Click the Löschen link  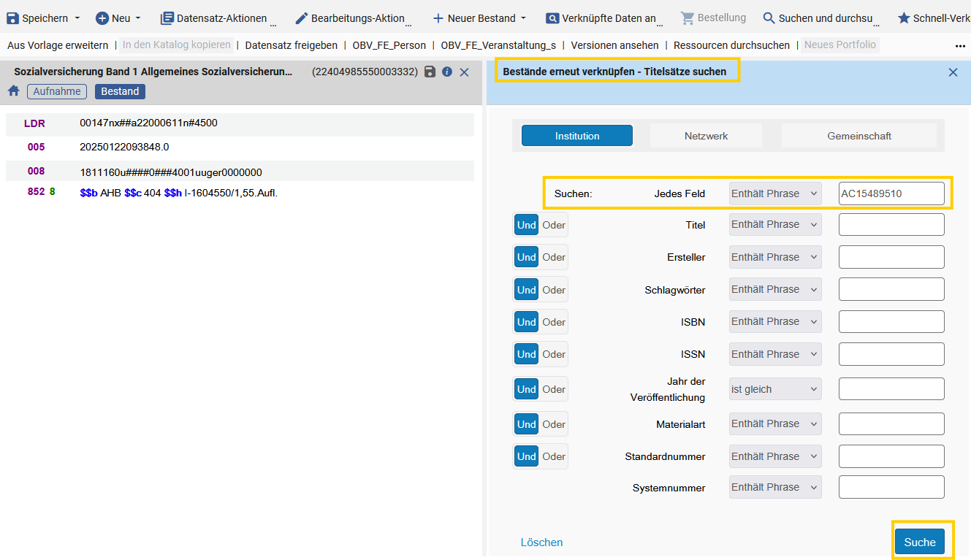click(541, 542)
